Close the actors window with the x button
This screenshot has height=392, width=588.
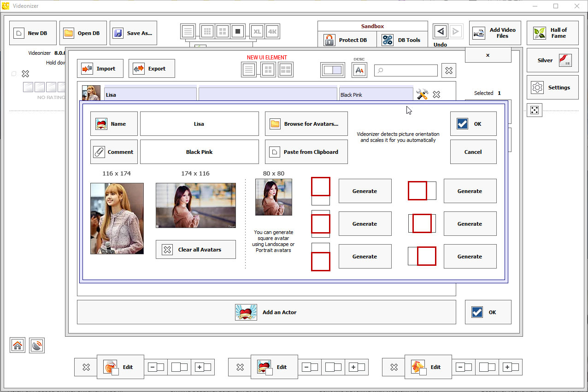coord(488,55)
